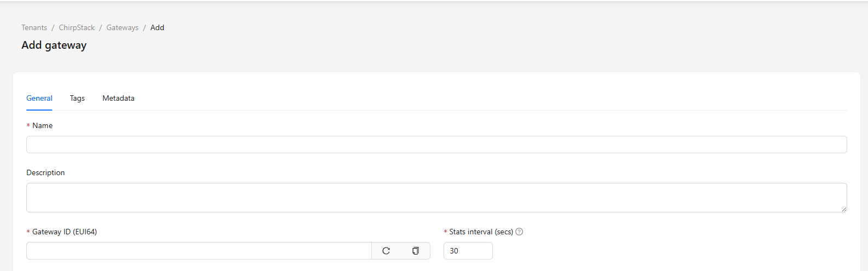Viewport: 868px width, 271px height.
Task: Switch to the General tab
Action: tap(39, 99)
